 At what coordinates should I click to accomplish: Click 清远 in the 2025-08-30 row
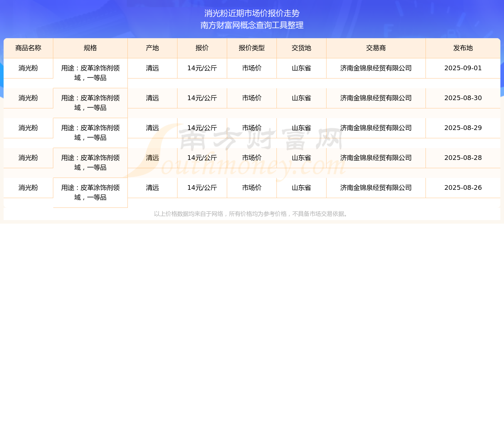click(x=153, y=98)
